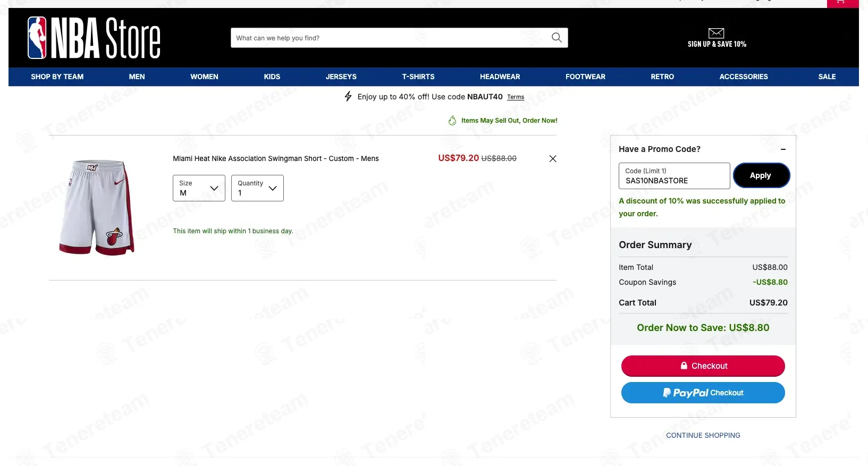Click the search magnifier icon
The height and width of the screenshot is (466, 868).
[x=557, y=38]
